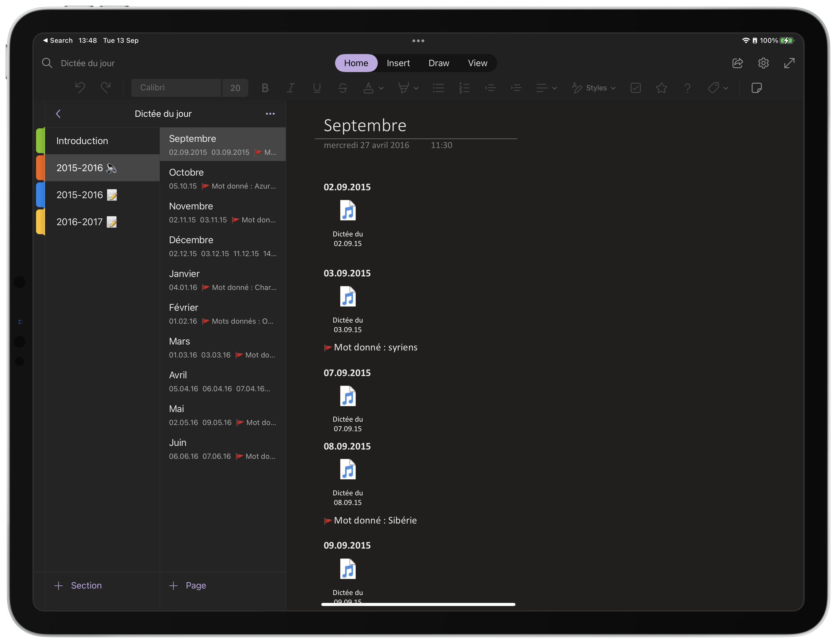This screenshot has width=837, height=644.
Task: Open audio file Dictée du 02.09.15
Action: tap(348, 224)
